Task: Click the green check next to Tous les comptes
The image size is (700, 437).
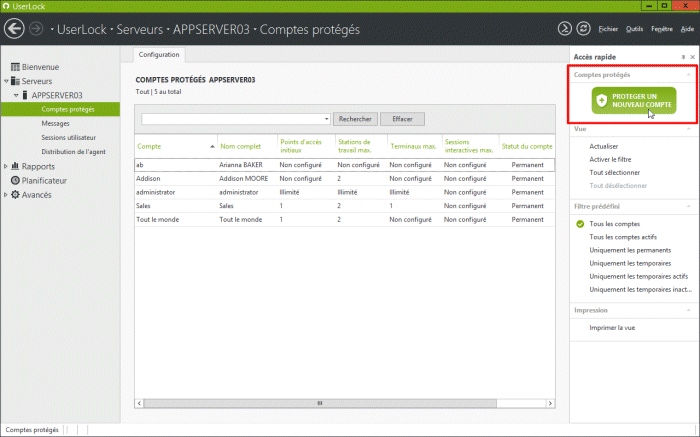Action: click(580, 224)
